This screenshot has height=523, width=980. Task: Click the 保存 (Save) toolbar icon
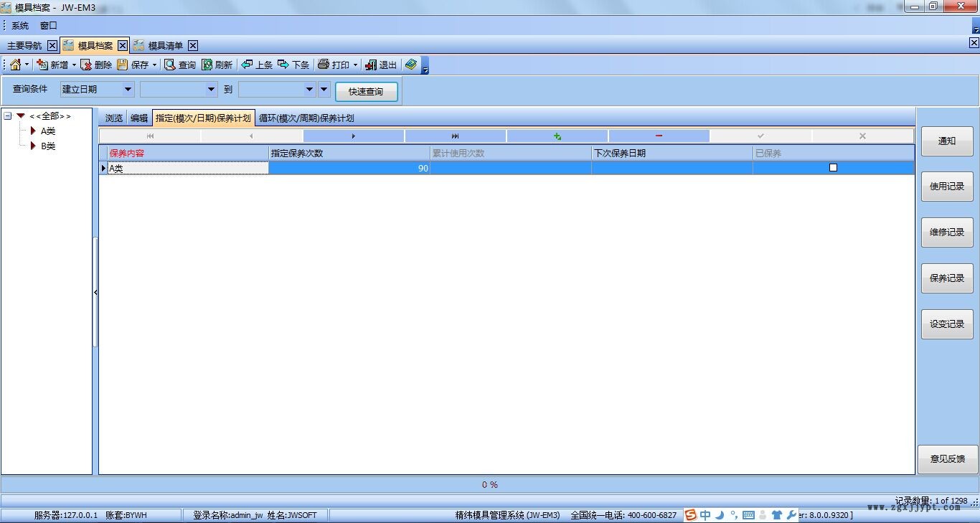pos(123,65)
